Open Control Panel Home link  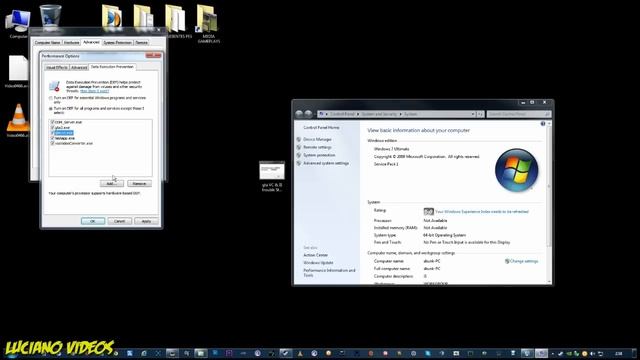(321, 128)
